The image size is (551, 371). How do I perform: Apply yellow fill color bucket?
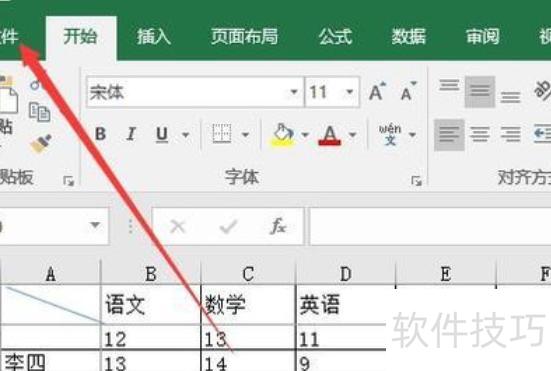(x=283, y=135)
